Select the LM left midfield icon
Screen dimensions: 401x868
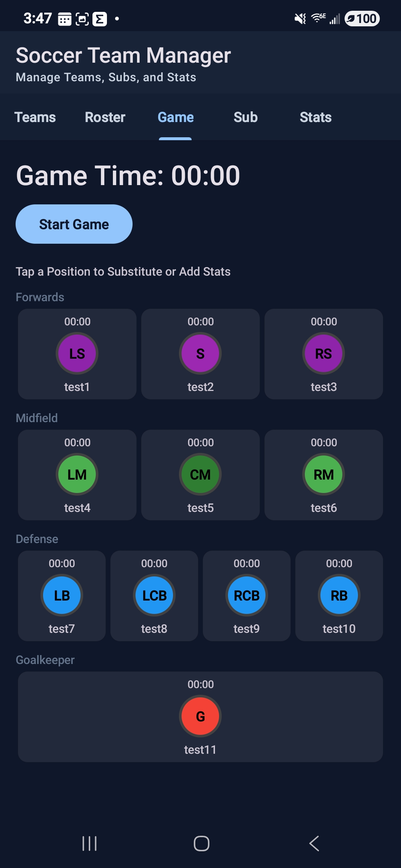coord(77,474)
